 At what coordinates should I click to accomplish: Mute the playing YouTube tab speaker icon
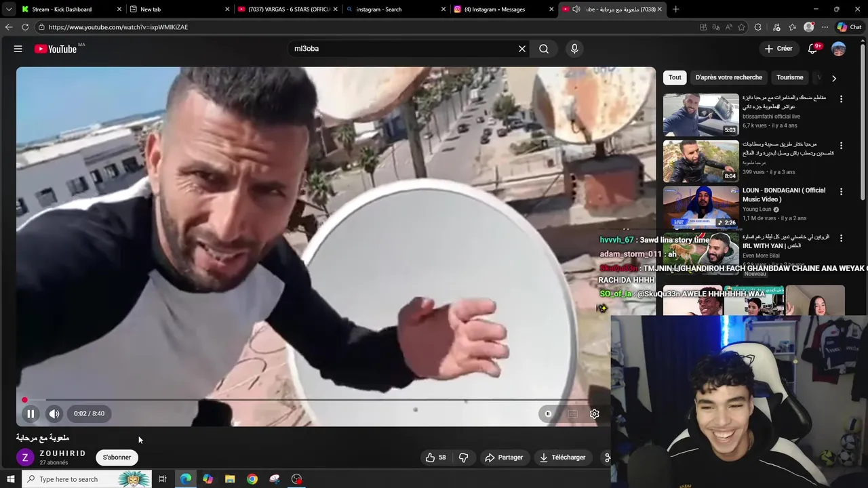[576, 9]
